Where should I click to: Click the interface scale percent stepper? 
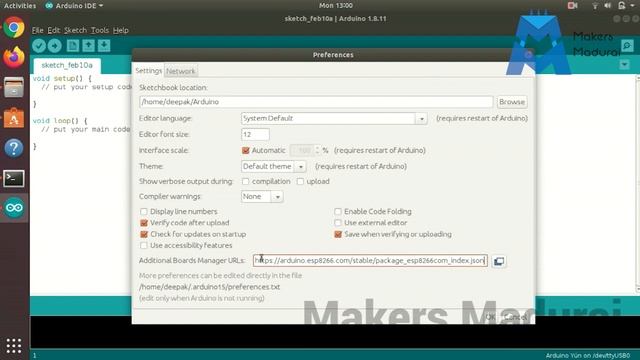point(317,150)
